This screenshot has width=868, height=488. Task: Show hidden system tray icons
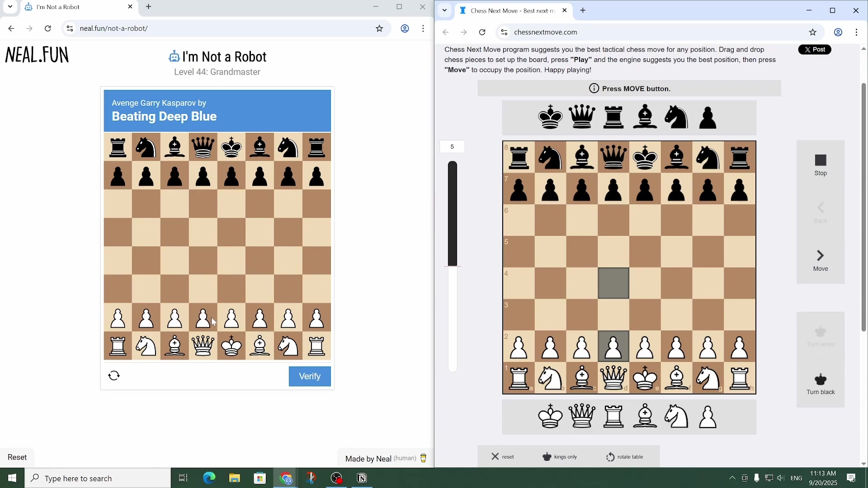pyautogui.click(x=732, y=478)
